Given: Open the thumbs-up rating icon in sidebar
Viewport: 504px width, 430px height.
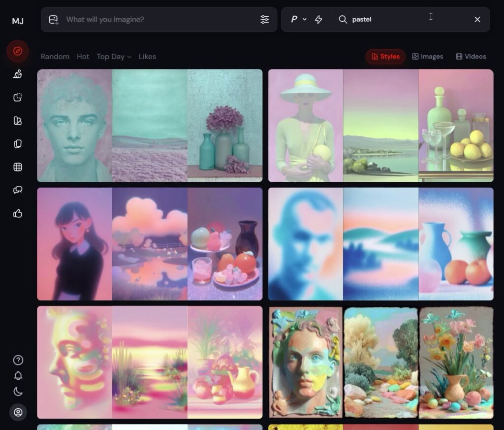Looking at the screenshot, I should 18,213.
